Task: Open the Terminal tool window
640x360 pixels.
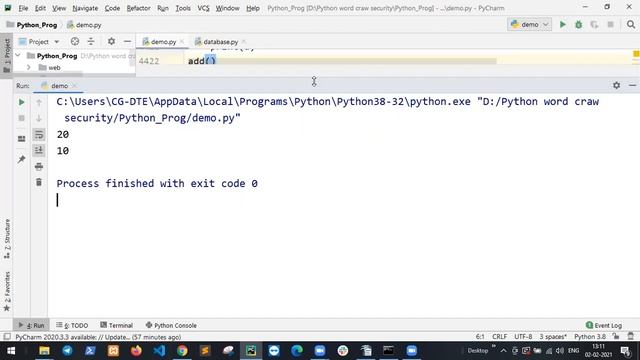Action: pyautogui.click(x=116, y=325)
